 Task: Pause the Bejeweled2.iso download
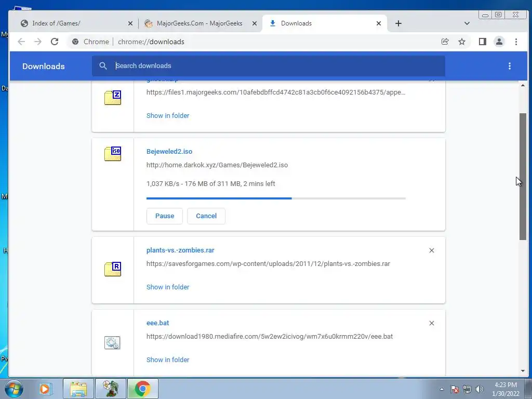[x=165, y=216]
